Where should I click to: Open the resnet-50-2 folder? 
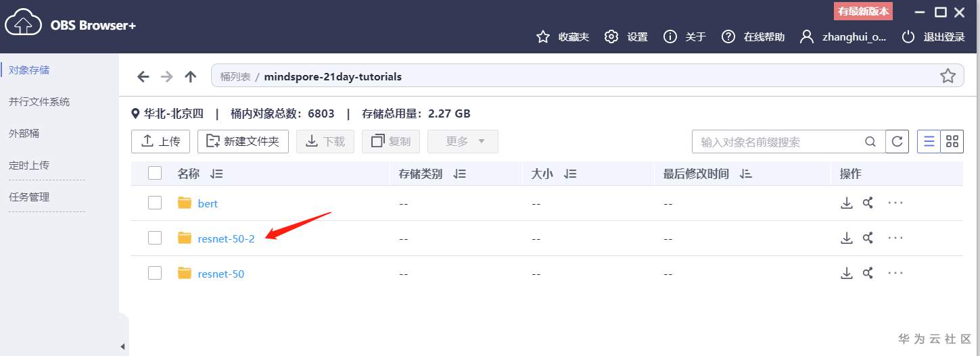226,238
